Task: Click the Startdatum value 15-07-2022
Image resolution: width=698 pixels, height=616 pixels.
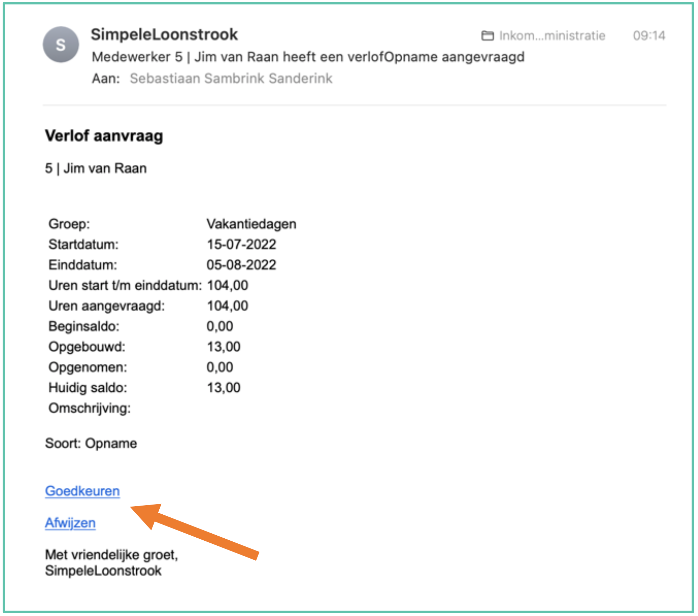Action: (x=241, y=245)
